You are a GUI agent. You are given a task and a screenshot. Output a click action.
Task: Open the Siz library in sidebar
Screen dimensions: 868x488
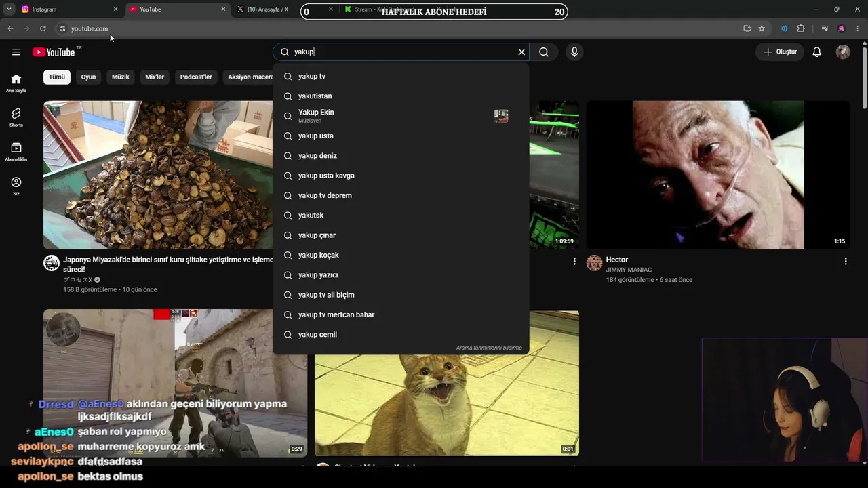[16, 186]
